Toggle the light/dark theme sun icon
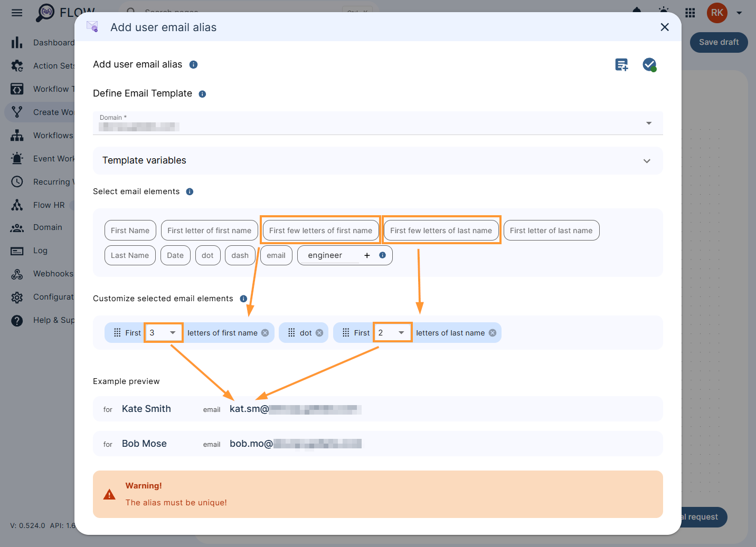756x547 pixels. [664, 11]
